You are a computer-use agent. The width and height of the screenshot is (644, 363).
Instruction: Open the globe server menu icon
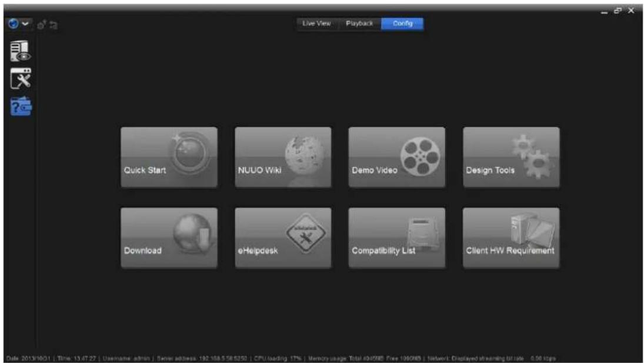pos(14,24)
